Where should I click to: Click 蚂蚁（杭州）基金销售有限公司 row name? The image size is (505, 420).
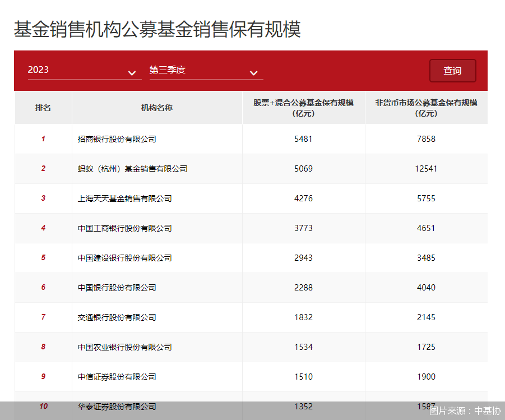133,169
